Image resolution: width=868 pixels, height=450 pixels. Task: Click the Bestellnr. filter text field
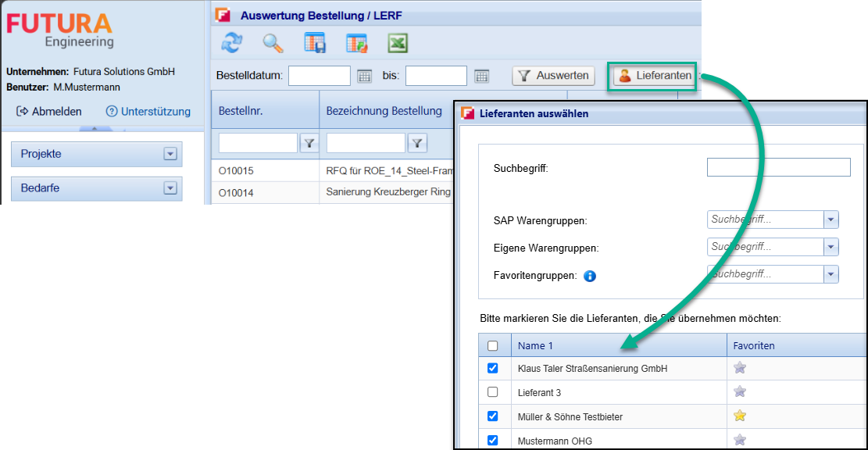coord(258,143)
